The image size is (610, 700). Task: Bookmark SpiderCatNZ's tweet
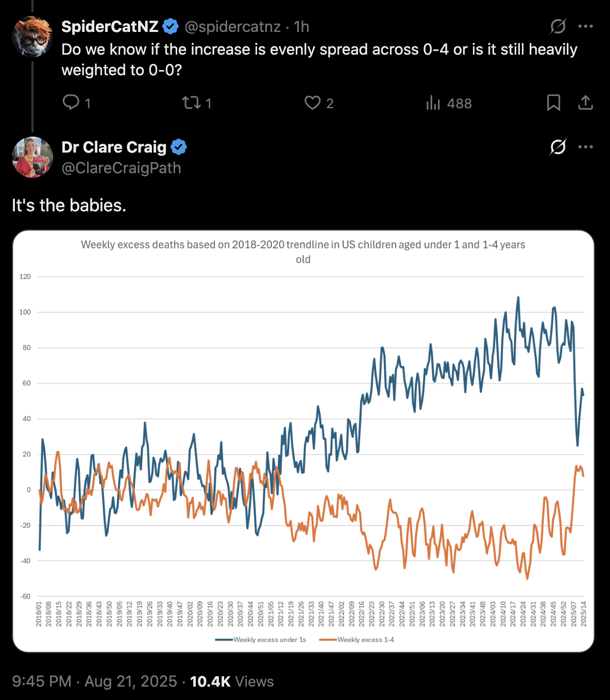point(553,103)
